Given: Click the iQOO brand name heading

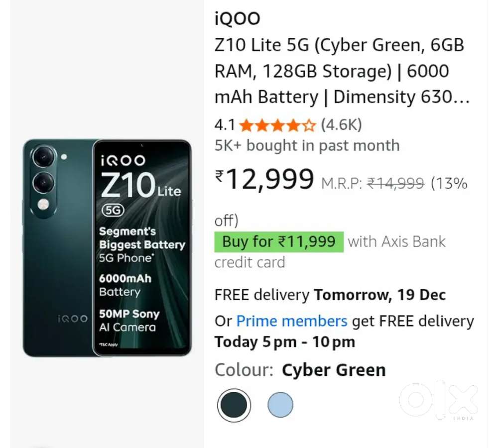Looking at the screenshot, I should pos(238,19).
